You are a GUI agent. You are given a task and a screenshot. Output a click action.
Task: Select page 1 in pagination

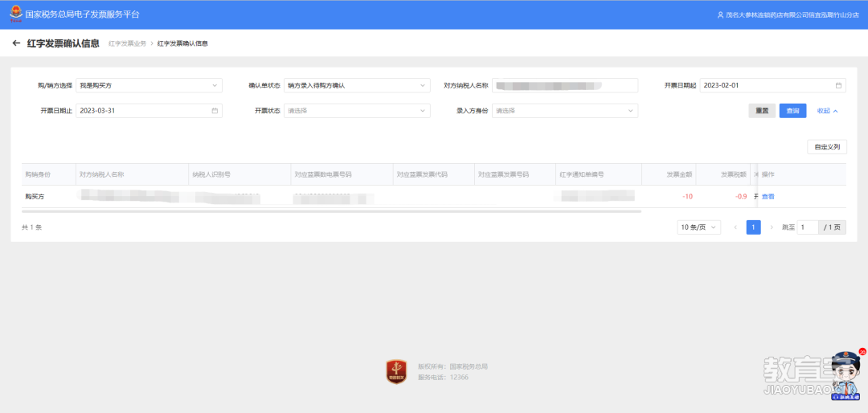753,227
